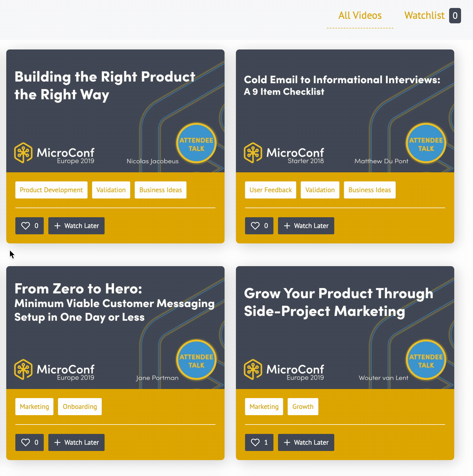Add 'From Zero to Hero' to Watch Later
The width and height of the screenshot is (473, 476).
[x=76, y=442]
